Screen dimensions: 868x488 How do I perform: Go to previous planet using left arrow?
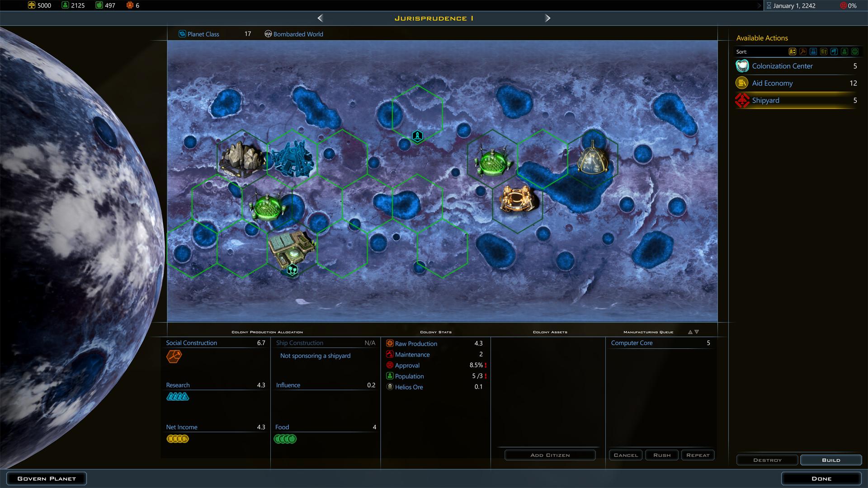pyautogui.click(x=320, y=18)
